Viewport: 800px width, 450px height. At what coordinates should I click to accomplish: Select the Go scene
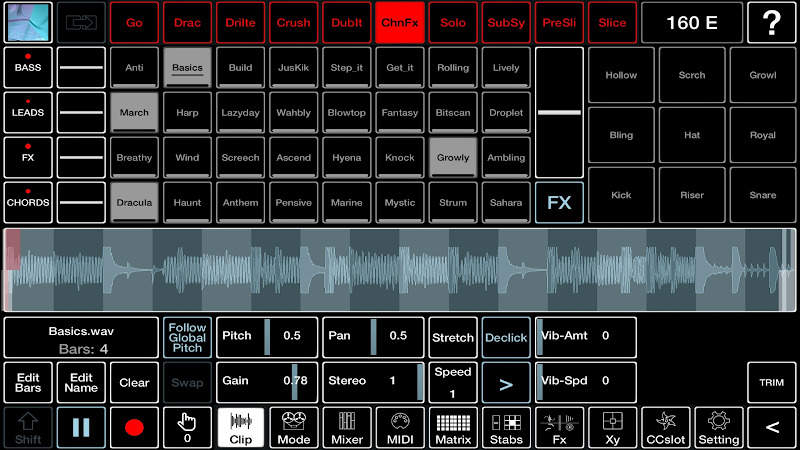tap(134, 22)
